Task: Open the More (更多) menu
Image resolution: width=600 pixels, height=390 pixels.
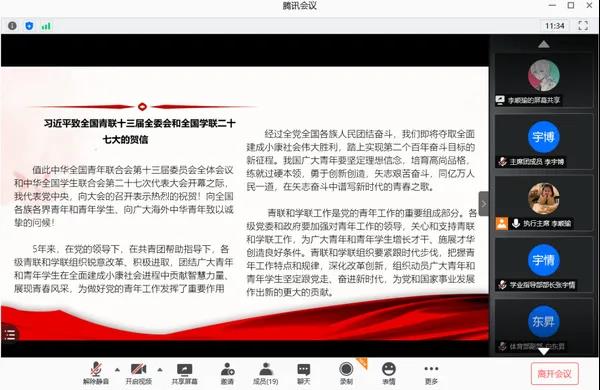Action: point(431,373)
